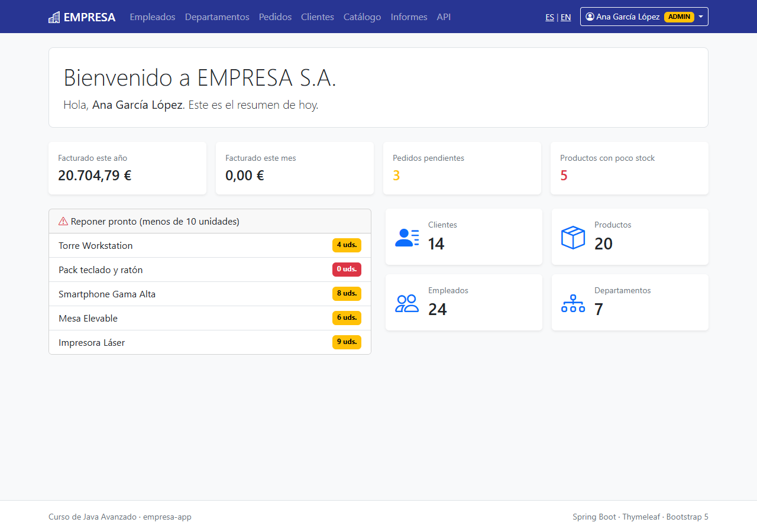Select the Productos con poco stock value 5

coord(564,176)
